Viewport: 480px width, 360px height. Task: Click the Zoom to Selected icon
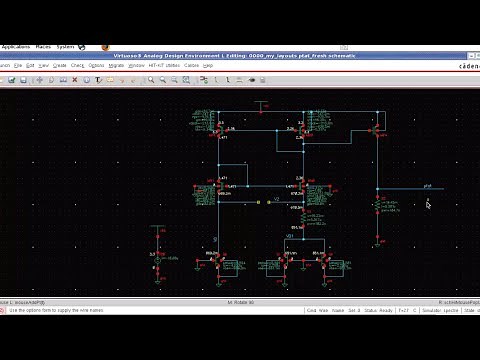click(x=186, y=80)
